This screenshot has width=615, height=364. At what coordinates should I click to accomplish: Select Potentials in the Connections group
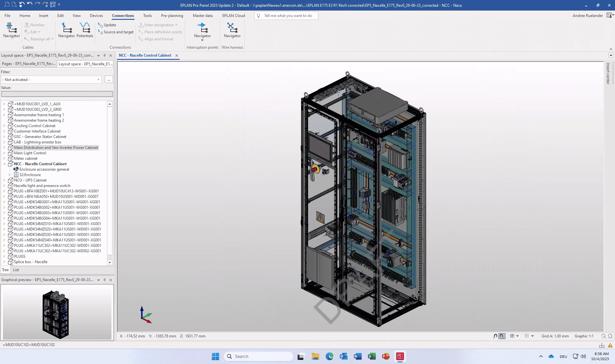tap(85, 30)
